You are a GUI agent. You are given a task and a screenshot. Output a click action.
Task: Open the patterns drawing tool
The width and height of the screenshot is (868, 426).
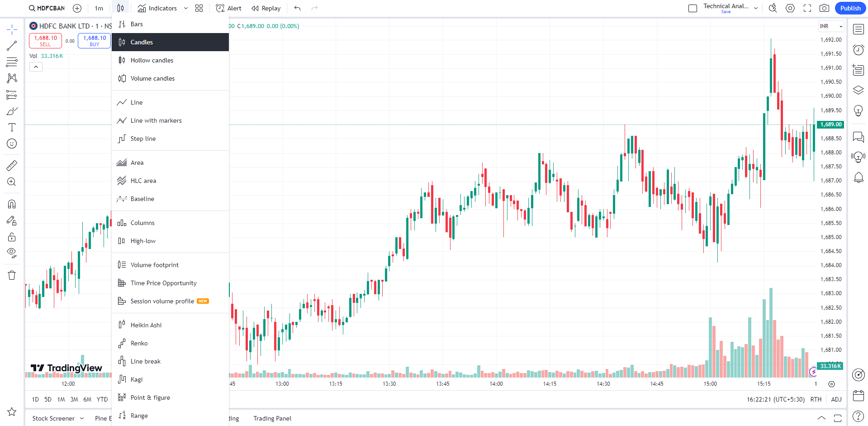[12, 78]
